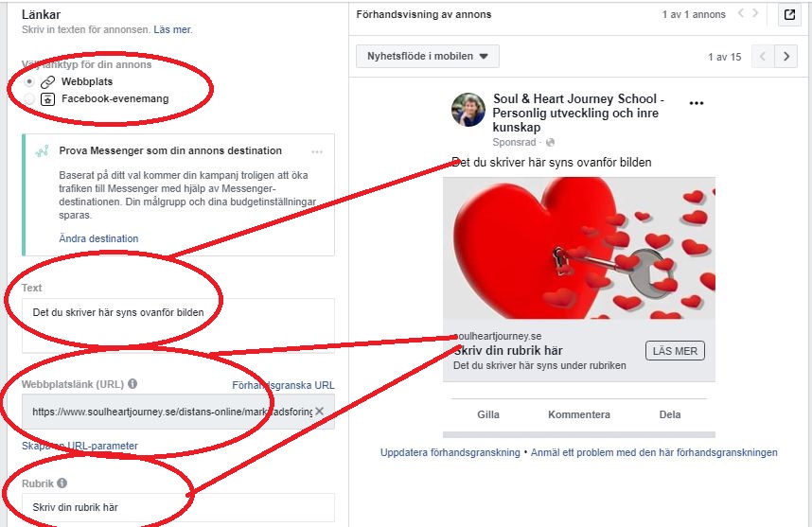Clear the website URL with X icon
812x527 pixels.
click(320, 411)
